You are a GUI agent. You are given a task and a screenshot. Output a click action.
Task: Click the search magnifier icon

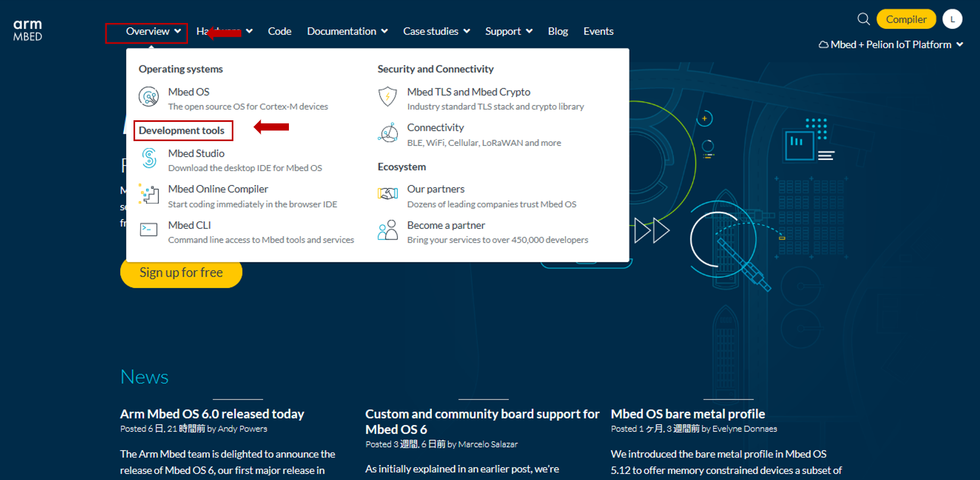tap(863, 19)
